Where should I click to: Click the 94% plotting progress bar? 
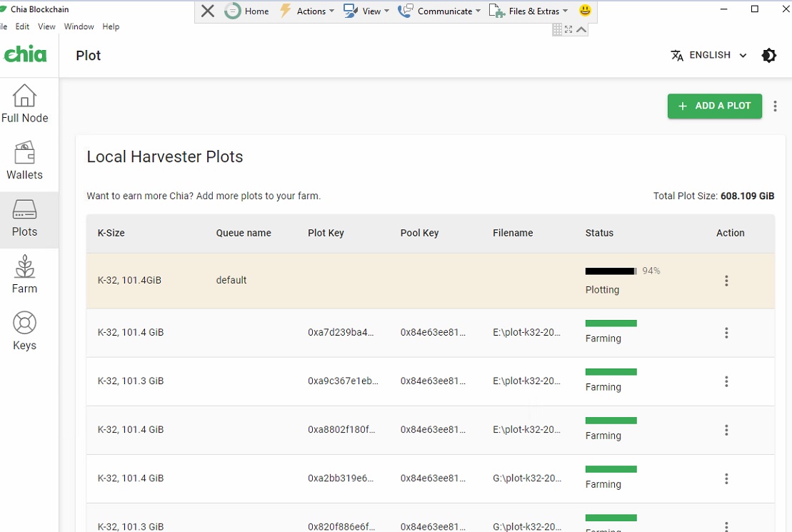[611, 271]
